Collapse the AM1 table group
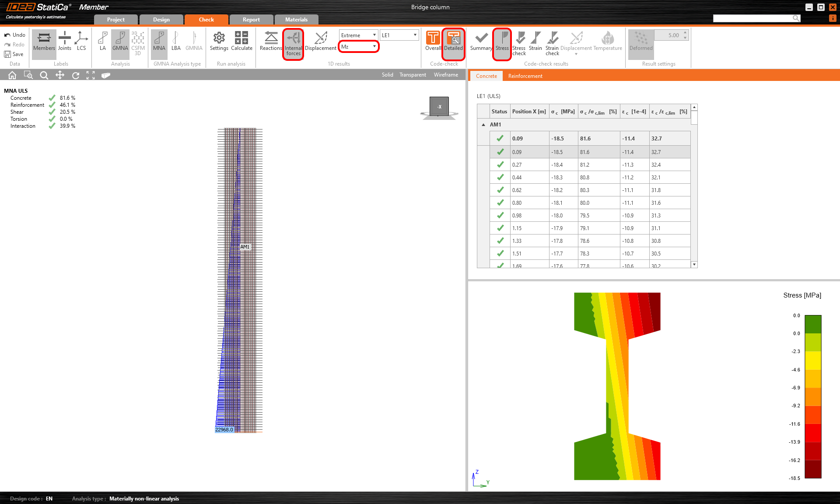The width and height of the screenshot is (840, 504). 483,125
